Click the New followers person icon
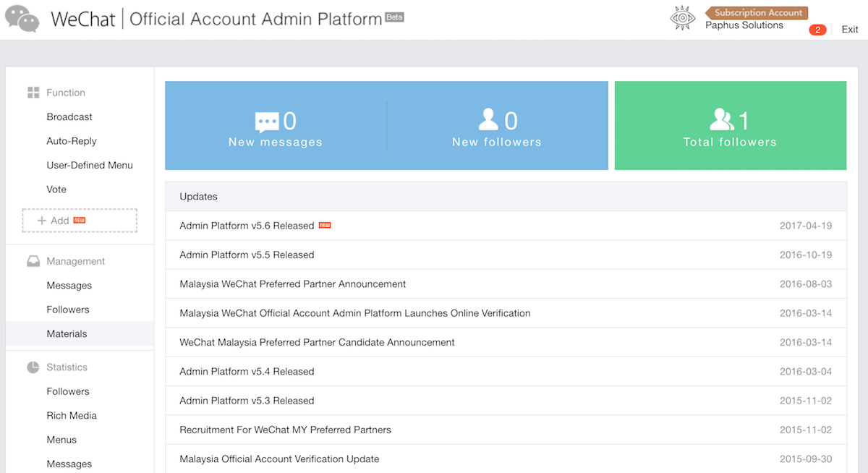868x473 pixels. click(x=489, y=120)
